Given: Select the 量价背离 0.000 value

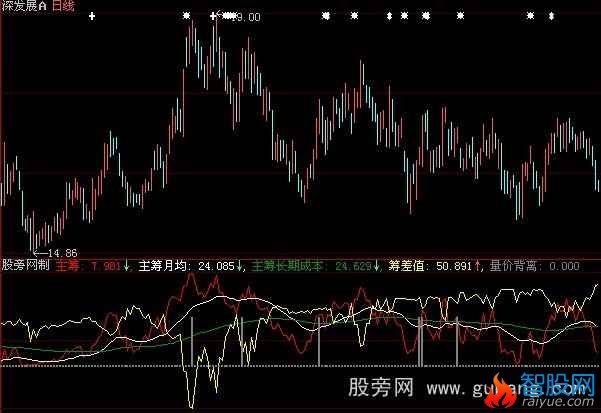Looking at the screenshot, I should click(534, 266).
